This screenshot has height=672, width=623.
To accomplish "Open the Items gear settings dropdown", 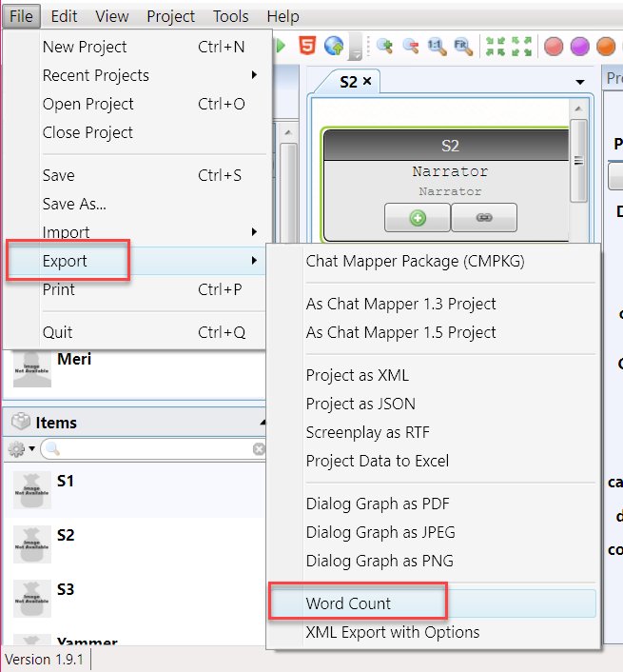I will tap(21, 448).
